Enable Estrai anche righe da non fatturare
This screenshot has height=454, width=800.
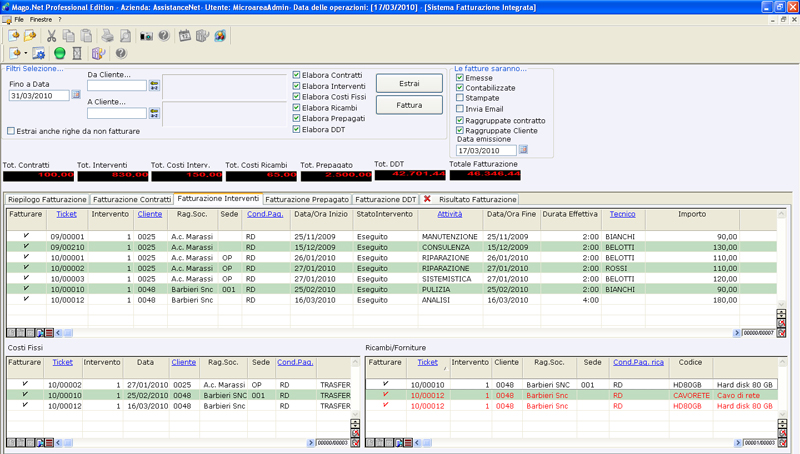point(11,131)
